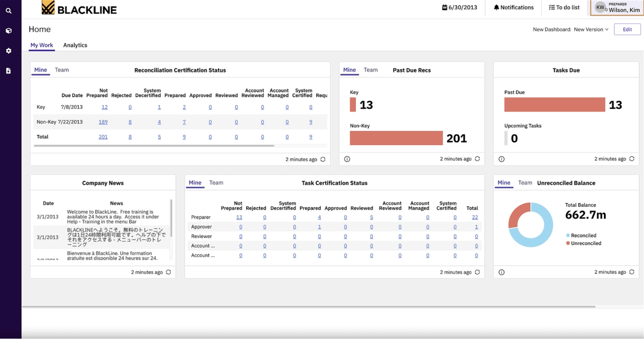Switch to the My Work tab
Image resolution: width=644 pixels, height=339 pixels.
[42, 45]
